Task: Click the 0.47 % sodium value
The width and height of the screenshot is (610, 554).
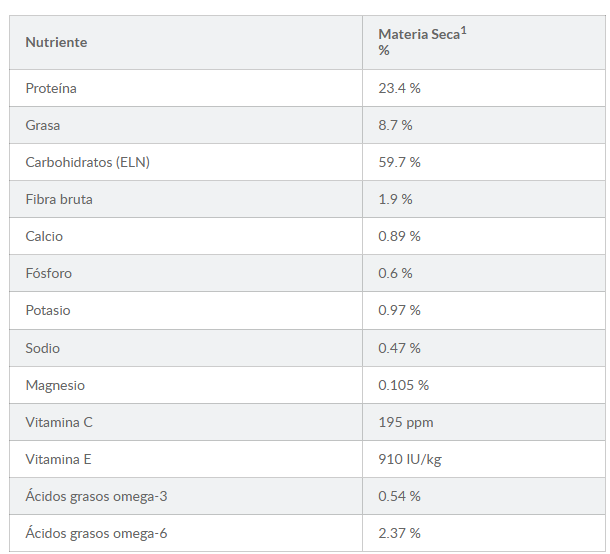Action: pyautogui.click(x=399, y=348)
